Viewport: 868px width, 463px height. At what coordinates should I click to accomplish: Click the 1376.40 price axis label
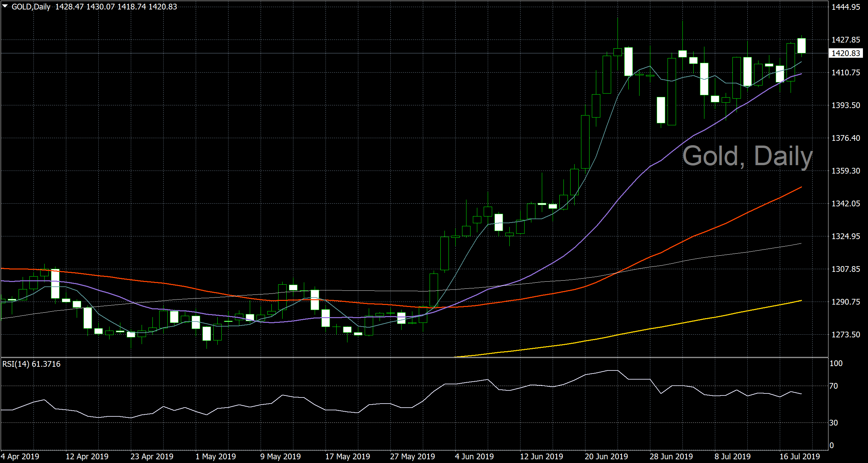pos(846,138)
